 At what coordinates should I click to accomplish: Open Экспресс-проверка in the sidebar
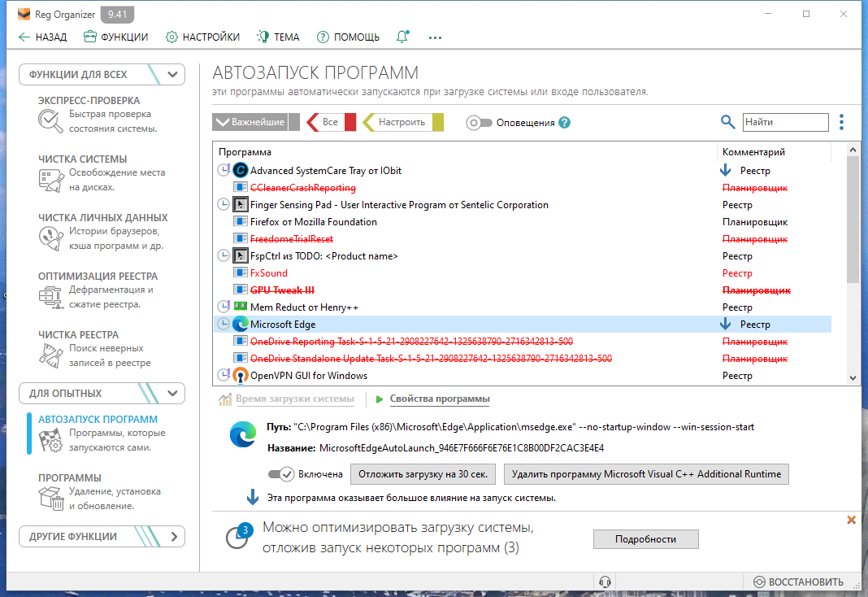[x=89, y=100]
